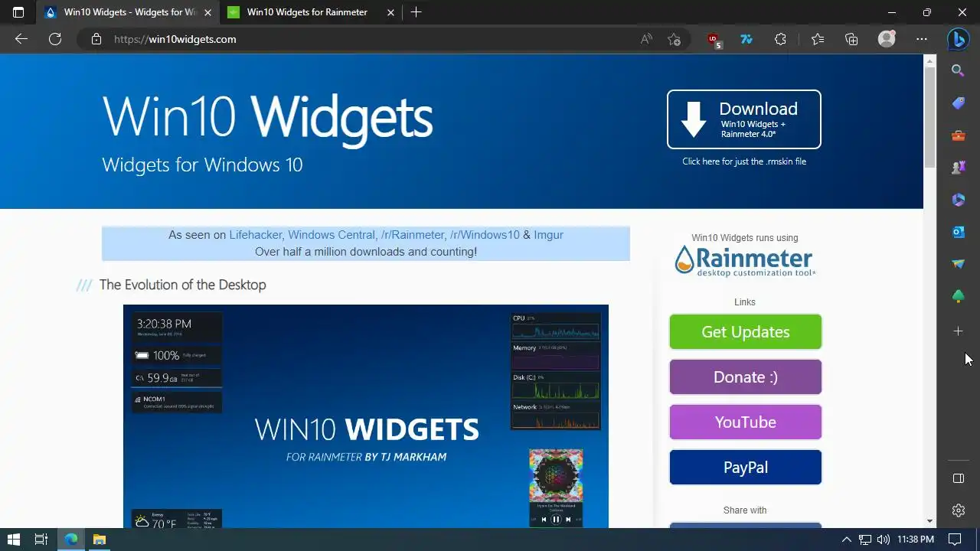
Task: Open the Read aloud feature
Action: [x=646, y=39]
